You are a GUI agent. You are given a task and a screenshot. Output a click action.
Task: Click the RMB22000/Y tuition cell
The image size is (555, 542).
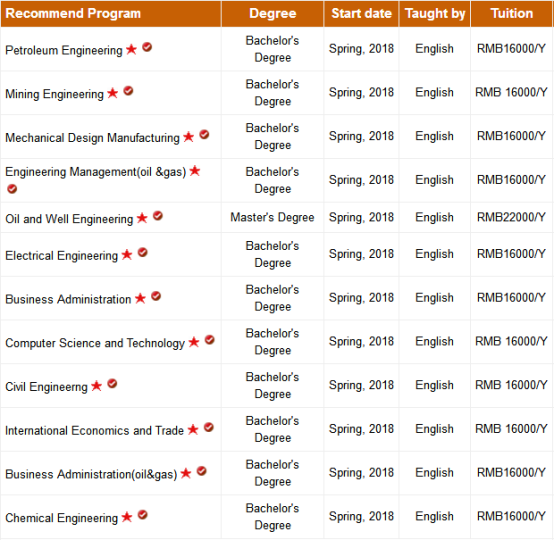click(x=511, y=217)
